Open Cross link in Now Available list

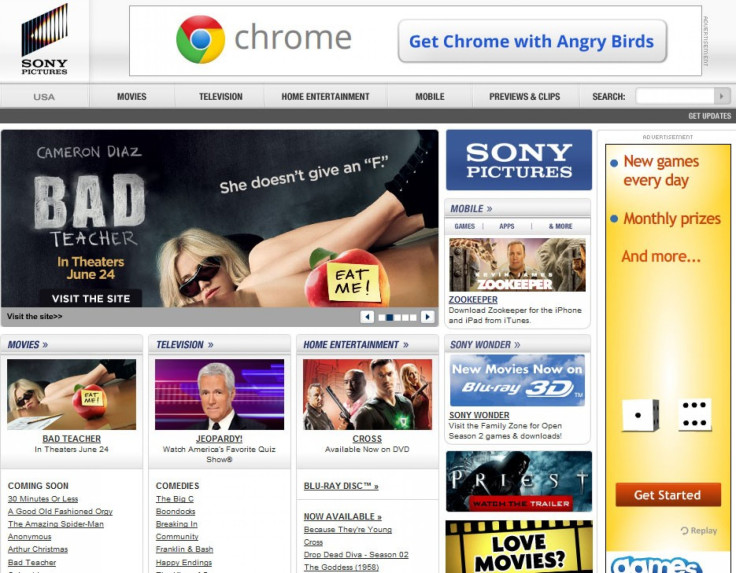click(313, 542)
